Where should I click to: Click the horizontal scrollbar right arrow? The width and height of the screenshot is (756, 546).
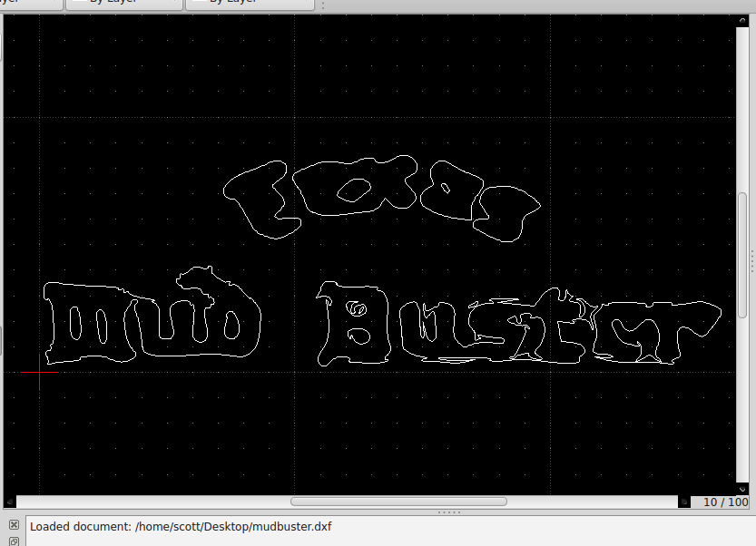(x=683, y=502)
